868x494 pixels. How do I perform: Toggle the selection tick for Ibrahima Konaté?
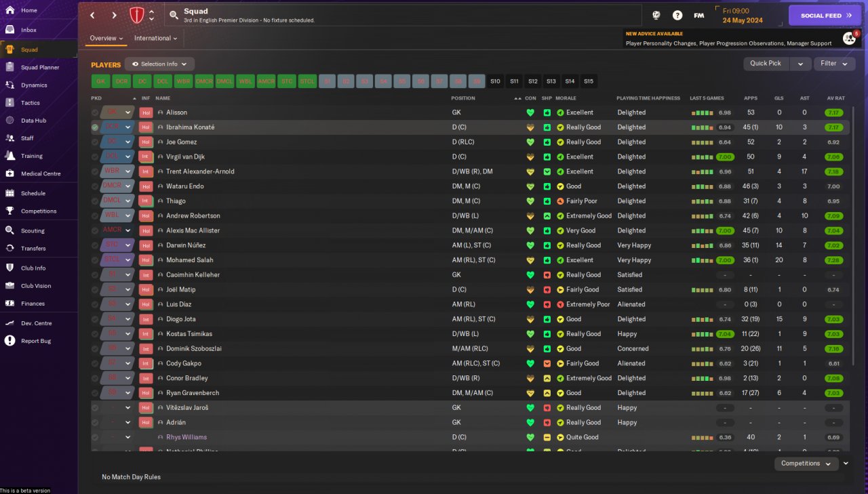pos(95,127)
